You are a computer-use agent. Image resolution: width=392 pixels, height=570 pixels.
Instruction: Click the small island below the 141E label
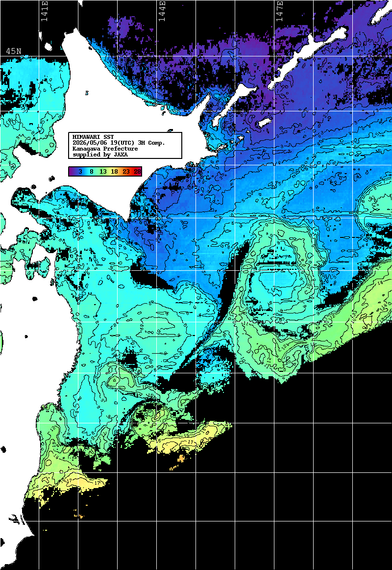tap(48, 47)
